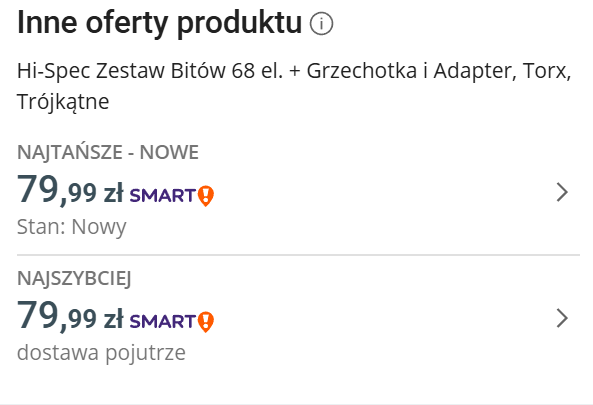Click the zł currency text in the cheapest offer
The width and height of the screenshot is (593, 405).
coord(113,193)
